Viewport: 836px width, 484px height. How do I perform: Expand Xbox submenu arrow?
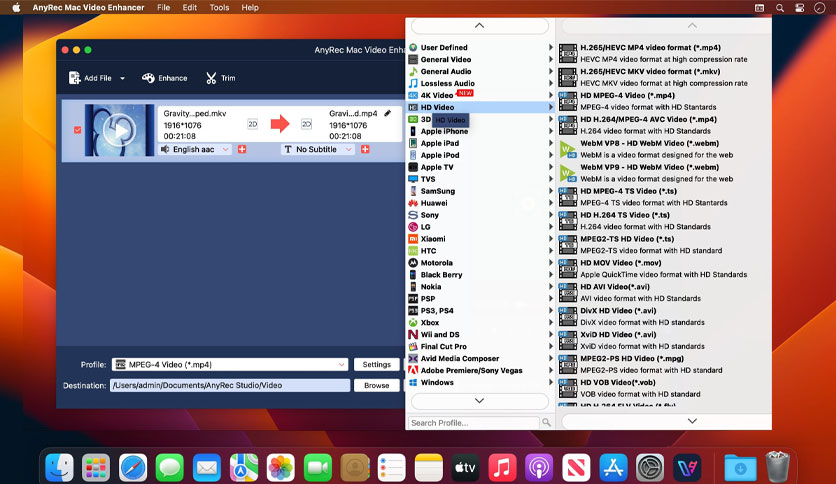pos(551,322)
